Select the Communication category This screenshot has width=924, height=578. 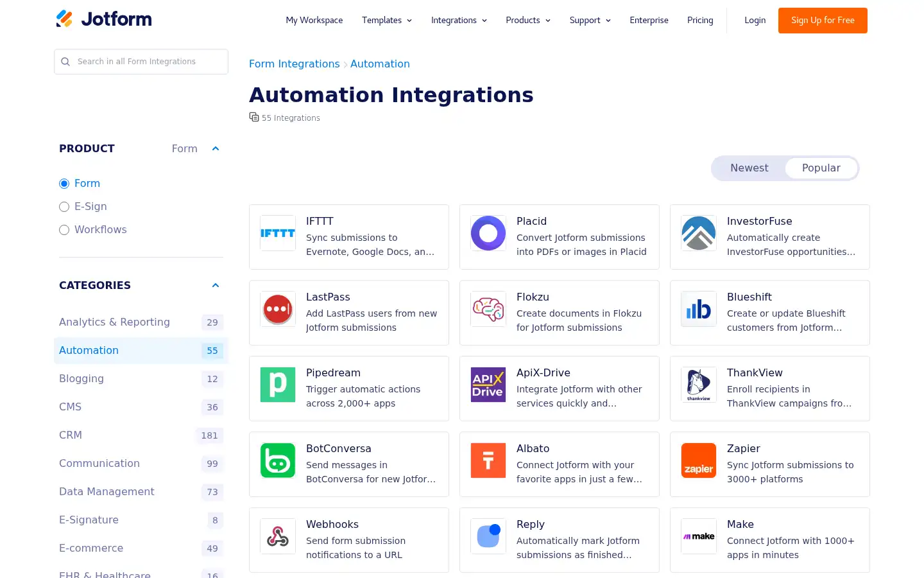141,464
